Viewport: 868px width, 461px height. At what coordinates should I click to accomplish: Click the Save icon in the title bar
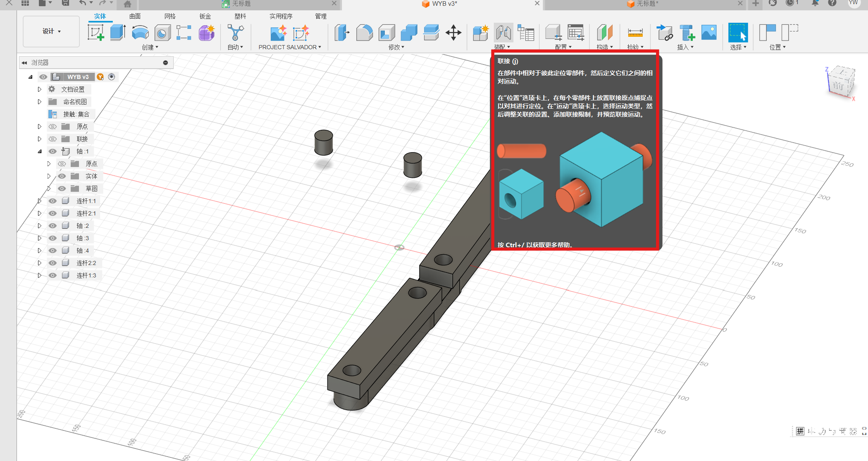(x=65, y=3)
